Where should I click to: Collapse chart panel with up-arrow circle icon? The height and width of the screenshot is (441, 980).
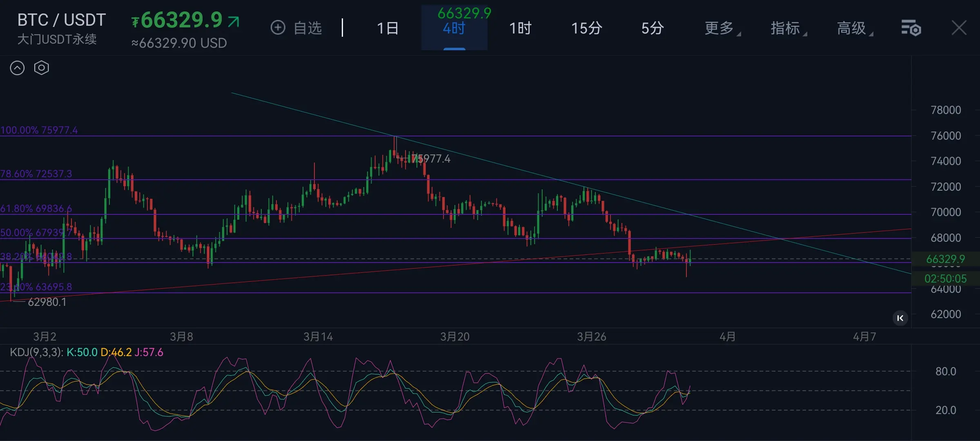coord(17,68)
